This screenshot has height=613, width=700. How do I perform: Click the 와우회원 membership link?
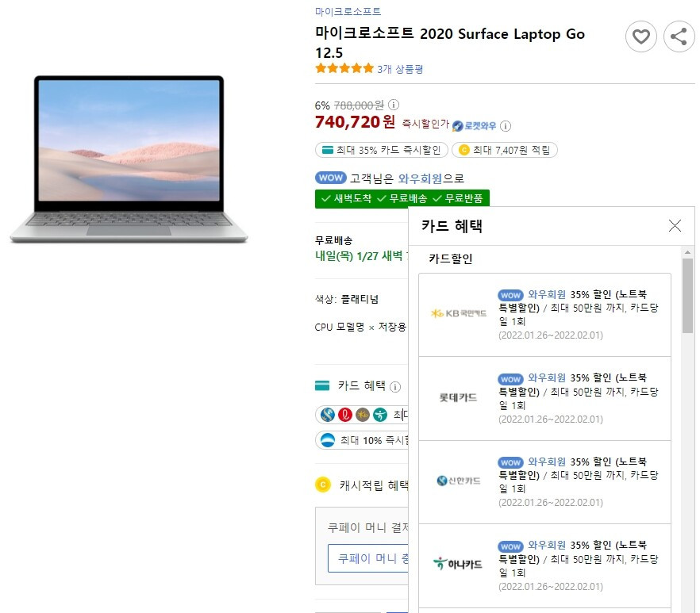coord(420,179)
